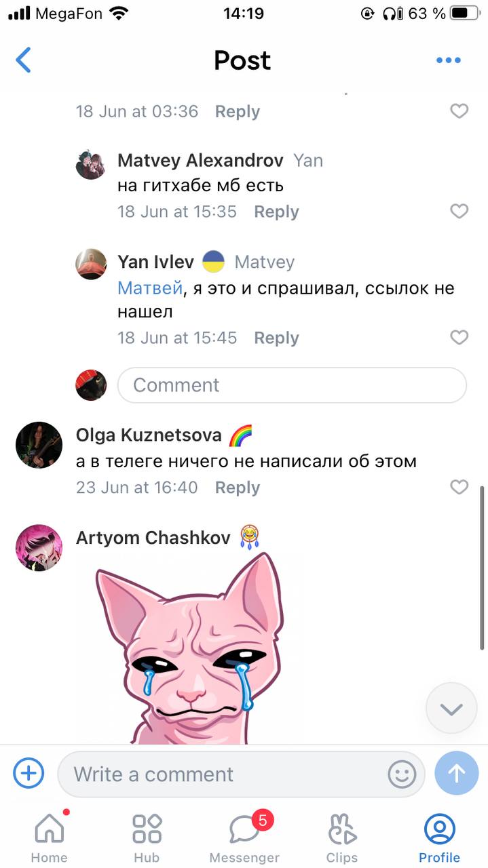Like Yan Ivlev's comment with the heart
The width and height of the screenshot is (488, 868).
pyautogui.click(x=459, y=338)
